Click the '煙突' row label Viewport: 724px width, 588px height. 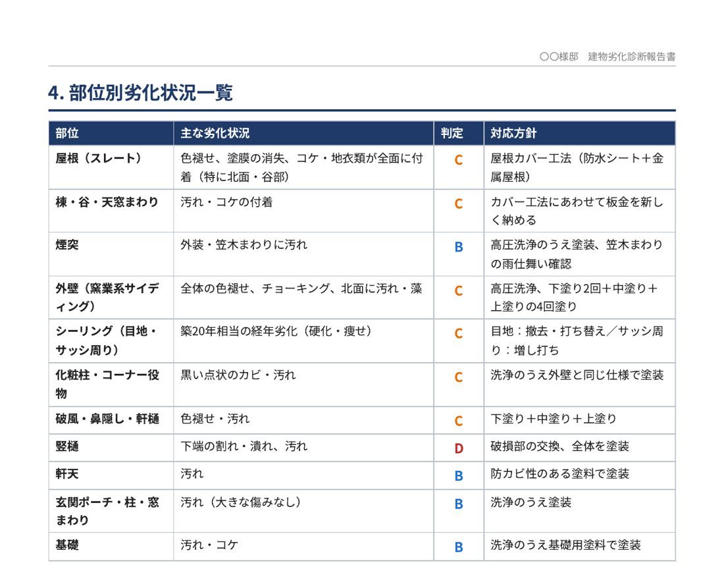click(x=67, y=244)
